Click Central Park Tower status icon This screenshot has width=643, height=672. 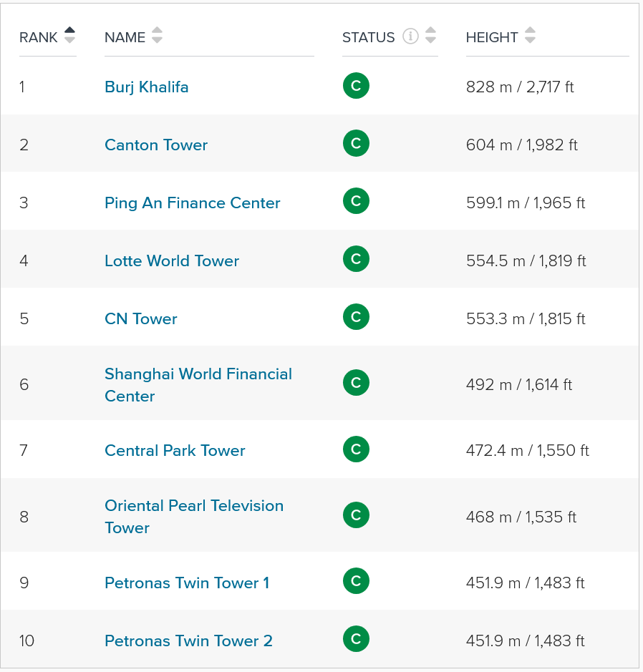coord(356,449)
